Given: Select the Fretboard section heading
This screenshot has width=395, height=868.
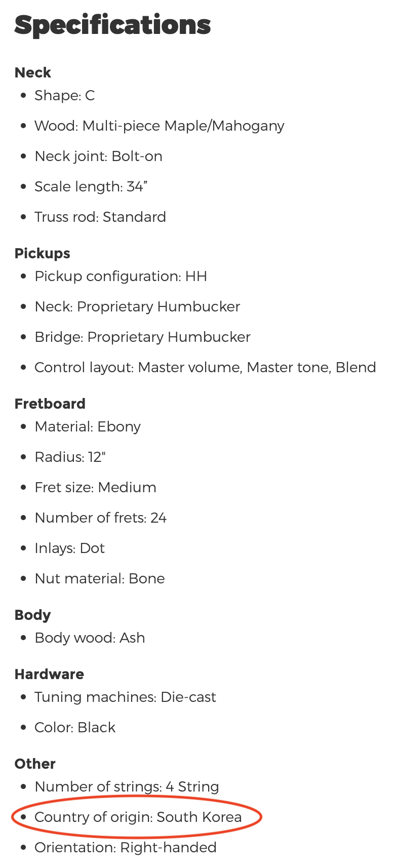Looking at the screenshot, I should (50, 404).
